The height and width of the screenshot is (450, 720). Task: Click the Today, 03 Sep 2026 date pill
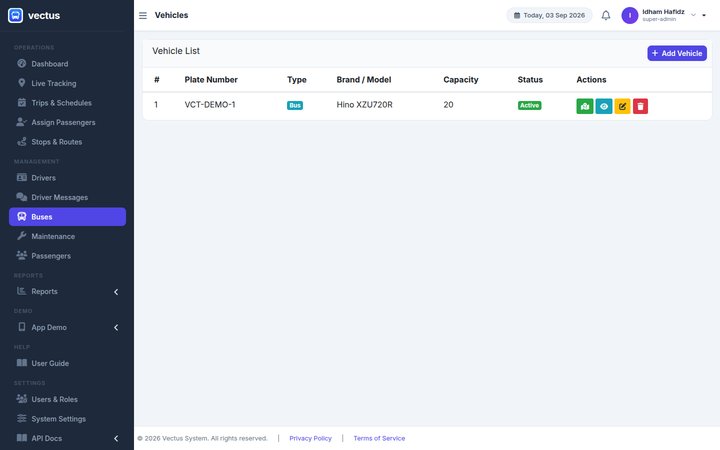pyautogui.click(x=549, y=15)
